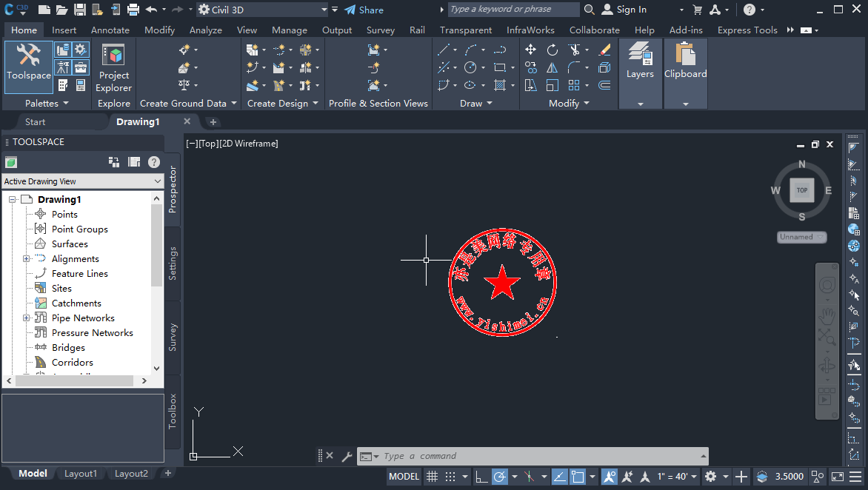
Task: Launch Project Explorer
Action: [x=113, y=69]
